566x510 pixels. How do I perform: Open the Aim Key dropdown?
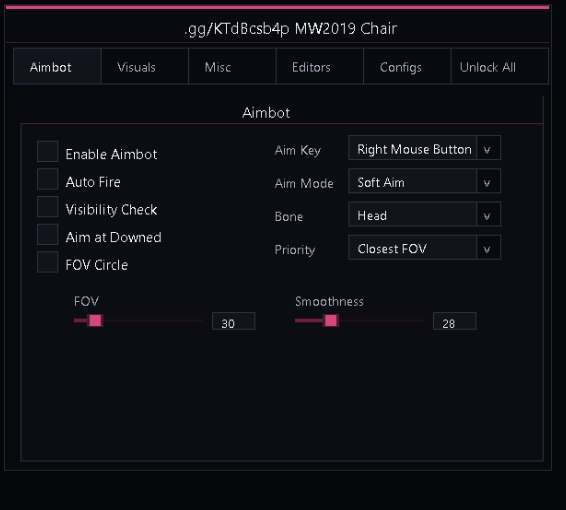click(x=424, y=148)
